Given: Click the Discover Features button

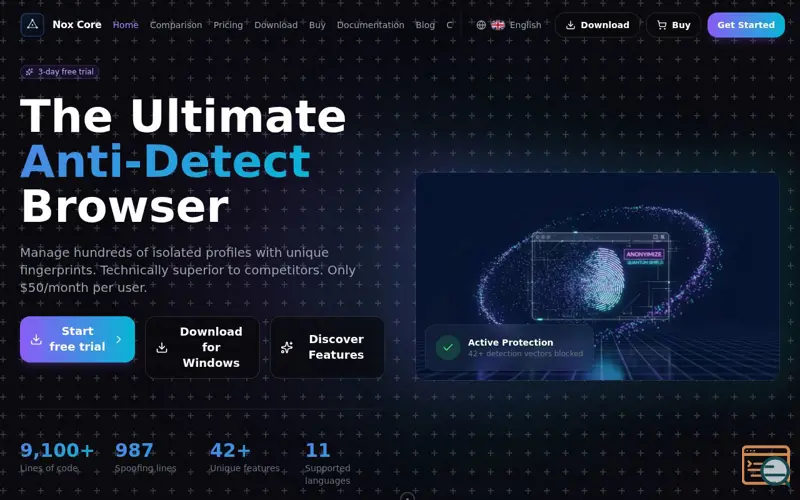Looking at the screenshot, I should 327,347.
